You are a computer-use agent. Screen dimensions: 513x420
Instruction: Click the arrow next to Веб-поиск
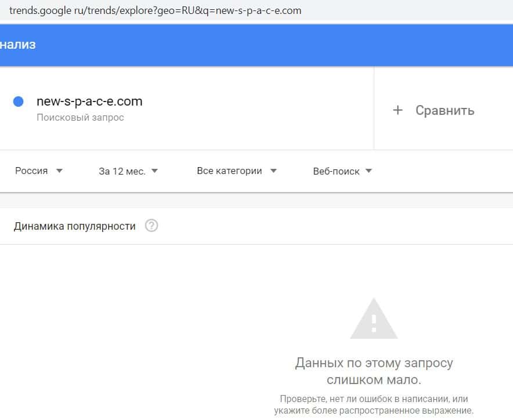[369, 171]
